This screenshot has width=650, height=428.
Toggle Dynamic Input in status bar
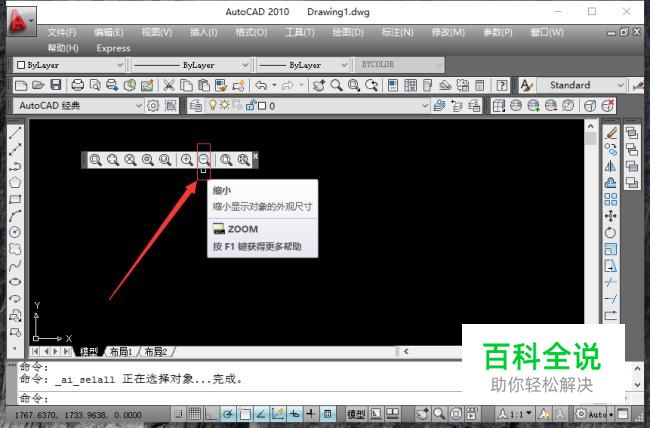pos(294,413)
